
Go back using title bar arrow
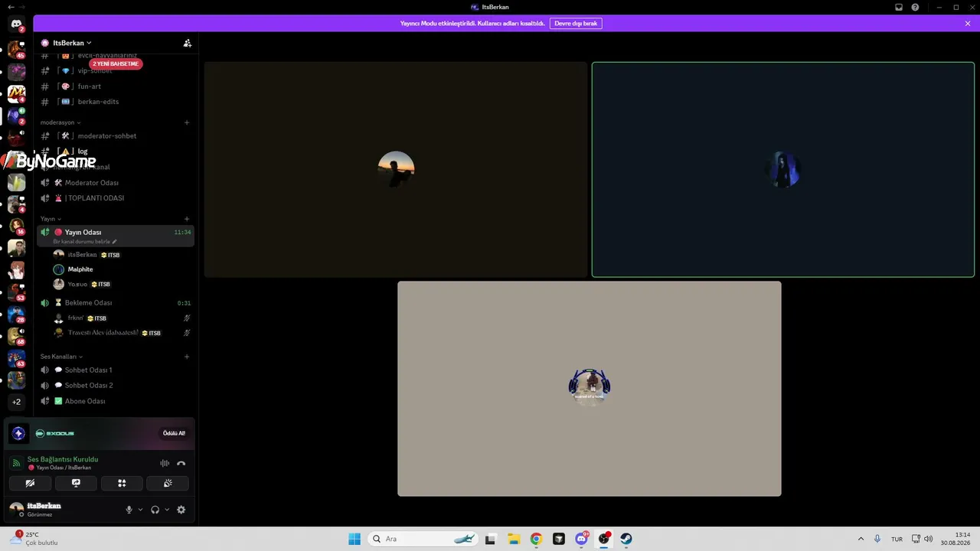click(x=10, y=7)
